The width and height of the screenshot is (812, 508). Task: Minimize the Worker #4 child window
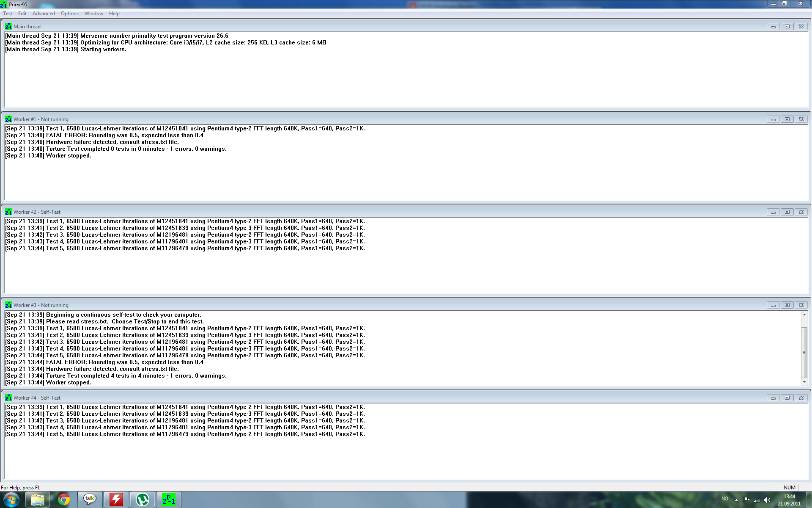[773, 398]
